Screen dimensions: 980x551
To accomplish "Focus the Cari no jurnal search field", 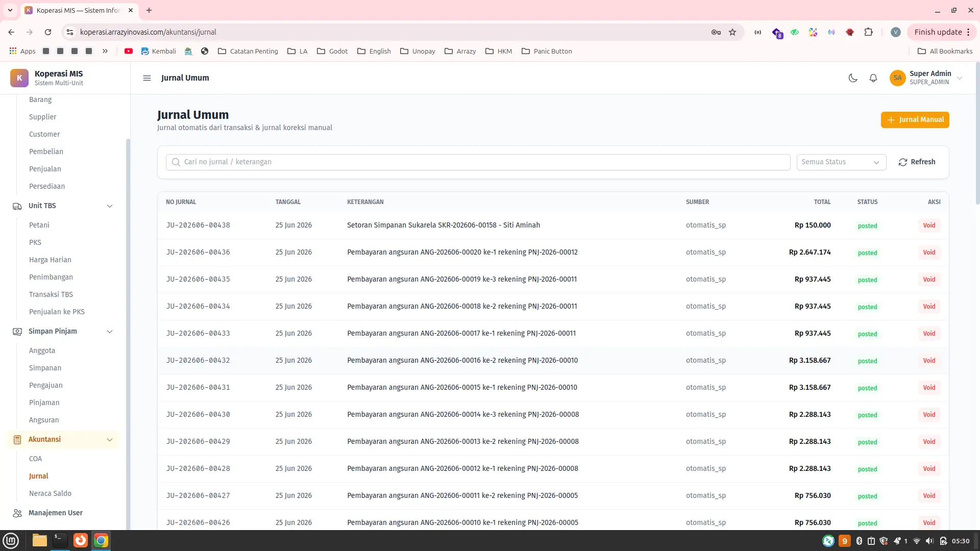I will coord(478,162).
